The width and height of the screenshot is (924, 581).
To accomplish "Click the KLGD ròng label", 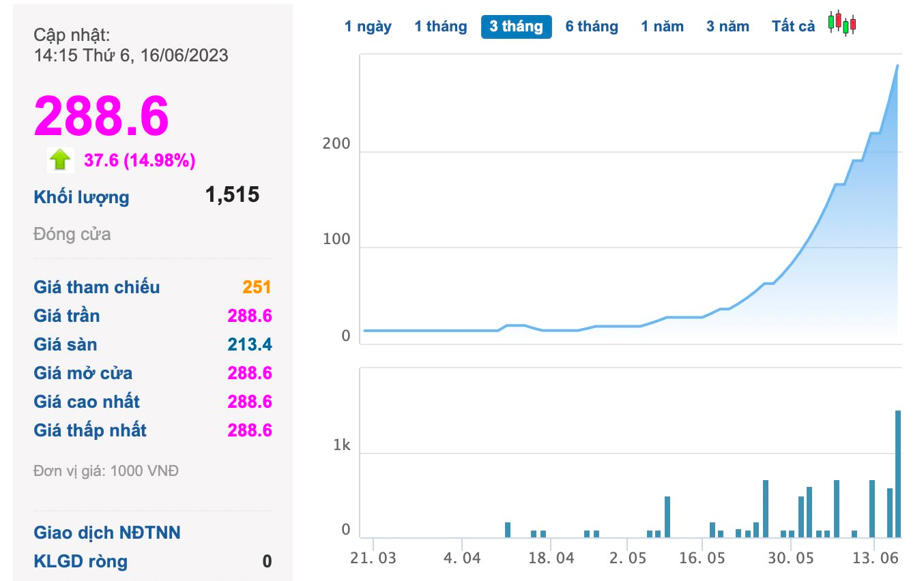I will coord(81,561).
